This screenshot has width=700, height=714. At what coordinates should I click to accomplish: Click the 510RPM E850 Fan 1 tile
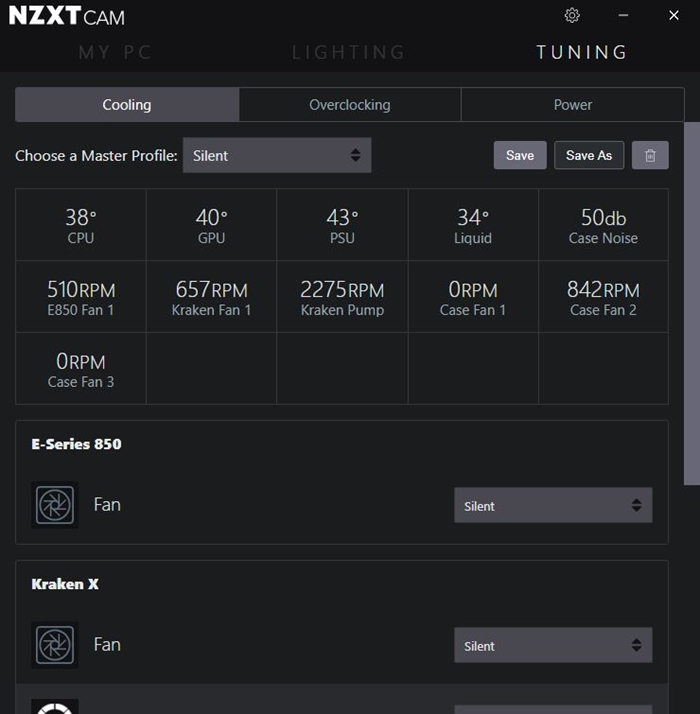click(x=81, y=297)
